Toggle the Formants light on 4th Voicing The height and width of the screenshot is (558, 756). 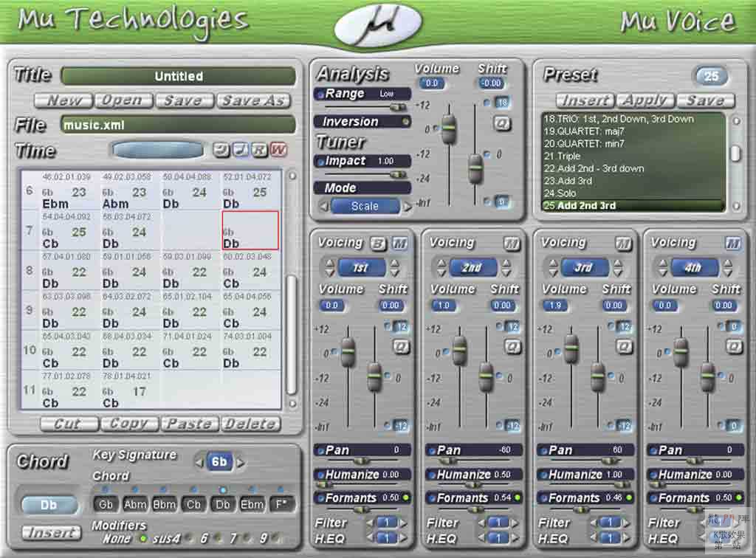pos(739,497)
